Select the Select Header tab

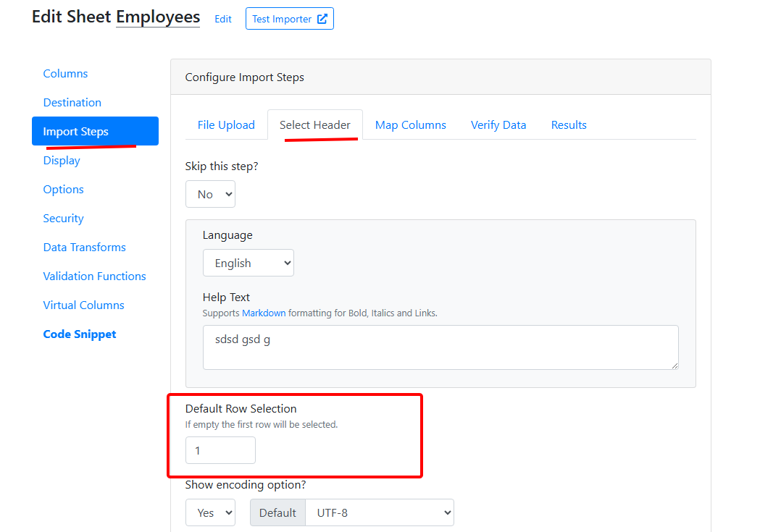tap(314, 125)
